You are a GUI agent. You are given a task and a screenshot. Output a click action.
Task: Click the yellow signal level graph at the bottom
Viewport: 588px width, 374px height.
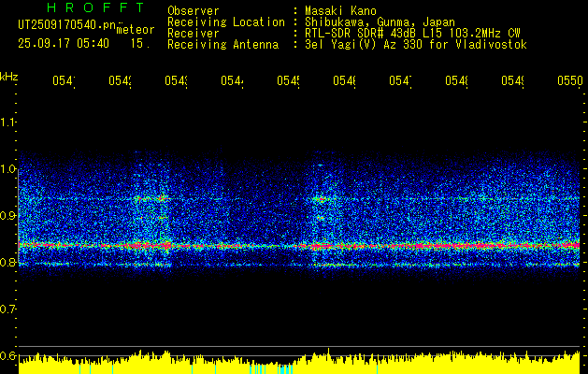tap(299, 362)
